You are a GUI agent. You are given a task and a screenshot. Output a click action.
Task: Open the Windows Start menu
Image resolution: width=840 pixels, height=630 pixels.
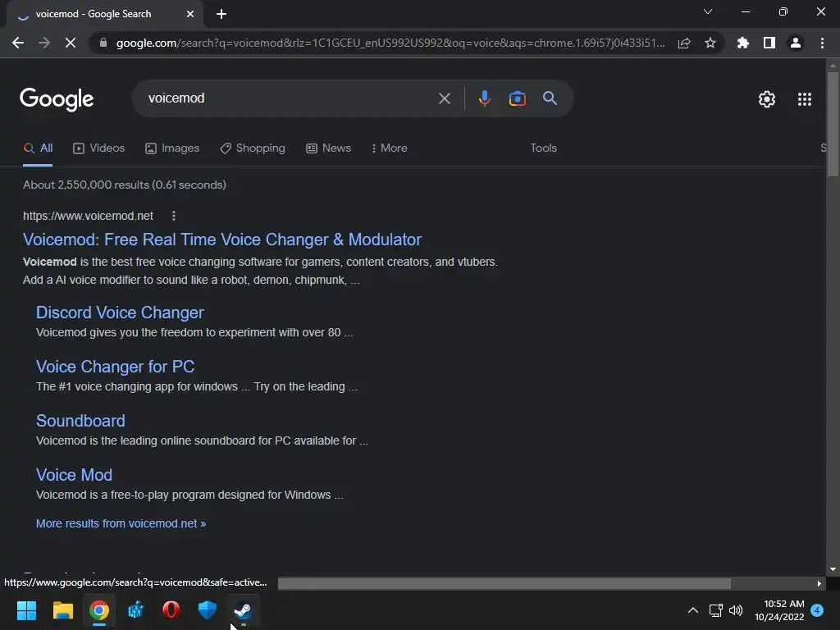(x=26, y=610)
